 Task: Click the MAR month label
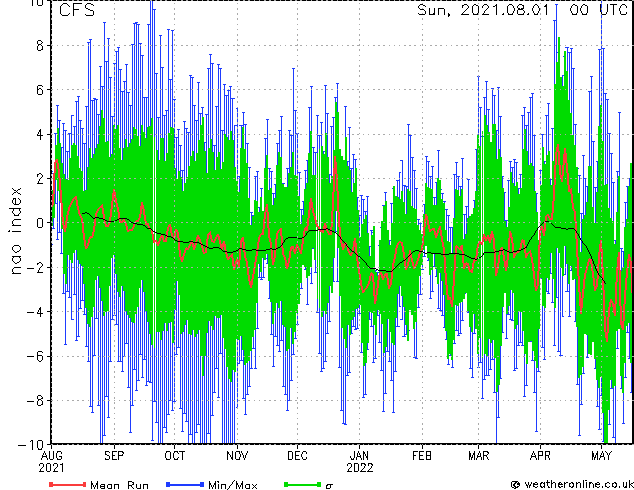[479, 456]
